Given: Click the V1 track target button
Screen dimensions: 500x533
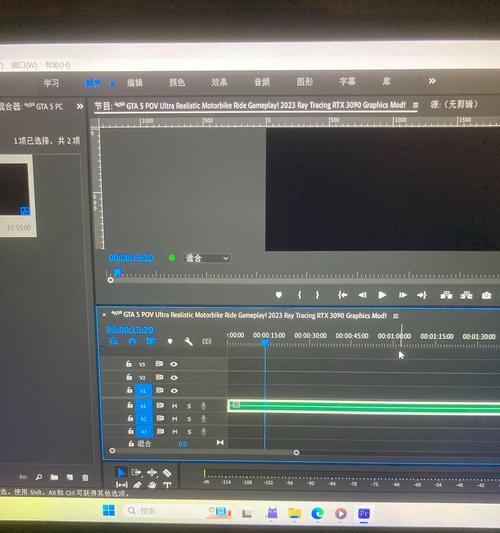Looking at the screenshot, I should 143,391.
